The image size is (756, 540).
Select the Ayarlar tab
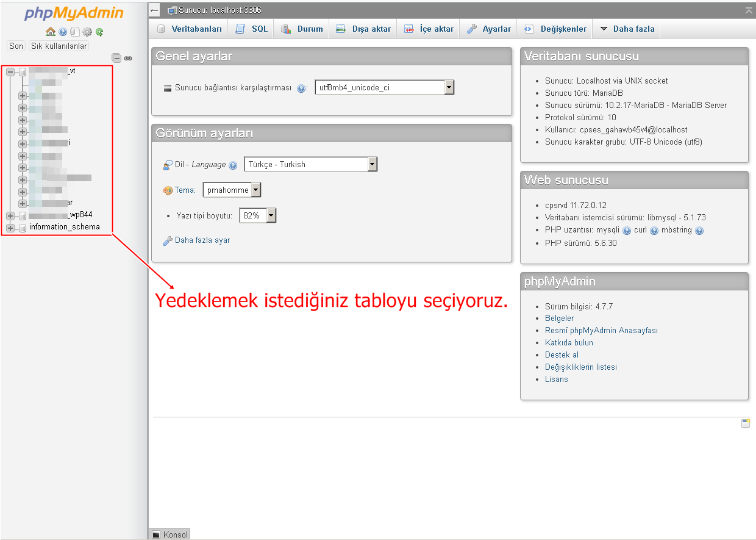(488, 29)
